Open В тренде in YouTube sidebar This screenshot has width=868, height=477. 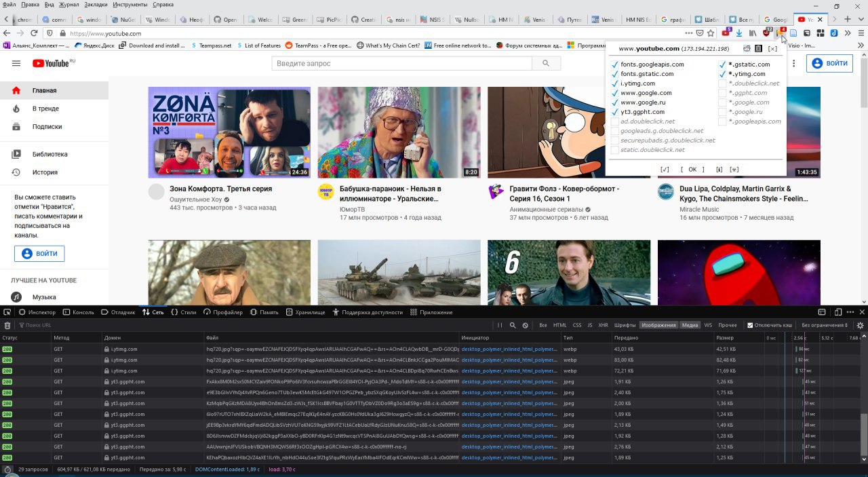pyautogui.click(x=54, y=109)
